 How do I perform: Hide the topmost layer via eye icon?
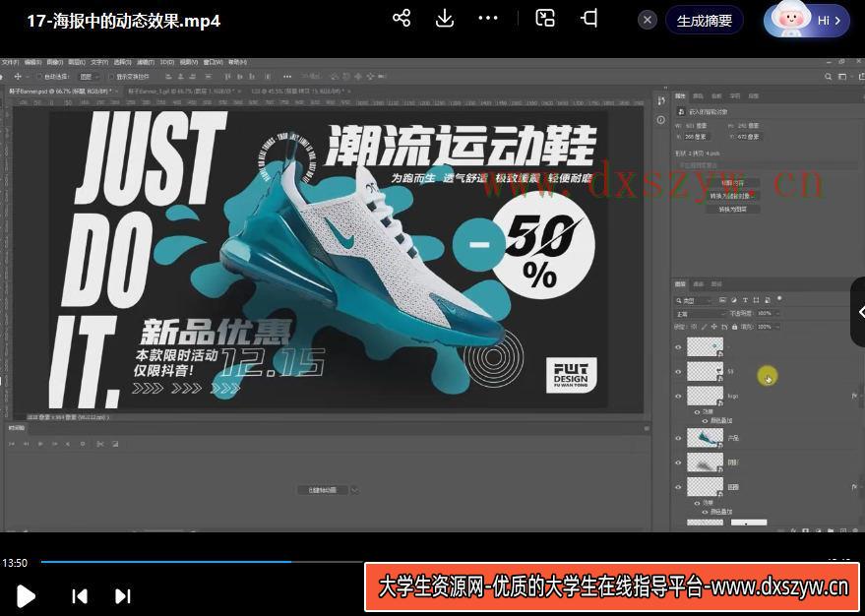pyautogui.click(x=679, y=347)
